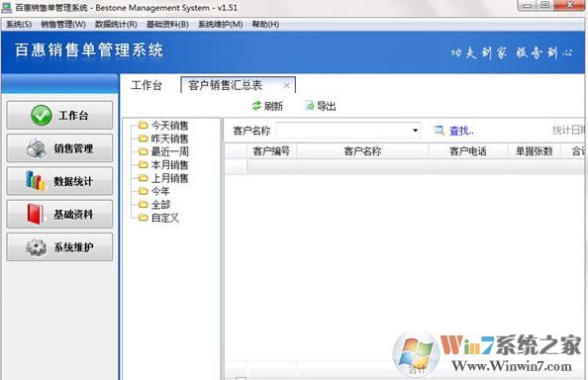Click the green refresh arrows icon
Screen dimensions: 588x380
tap(256, 106)
